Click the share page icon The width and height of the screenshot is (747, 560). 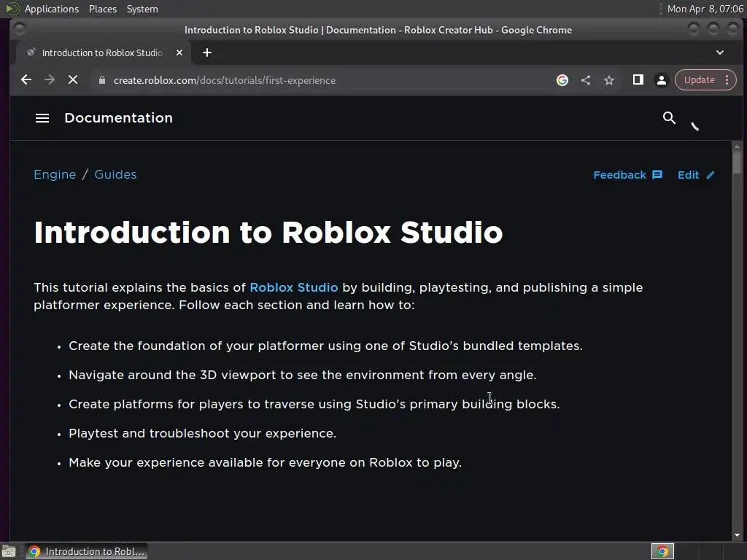click(586, 80)
